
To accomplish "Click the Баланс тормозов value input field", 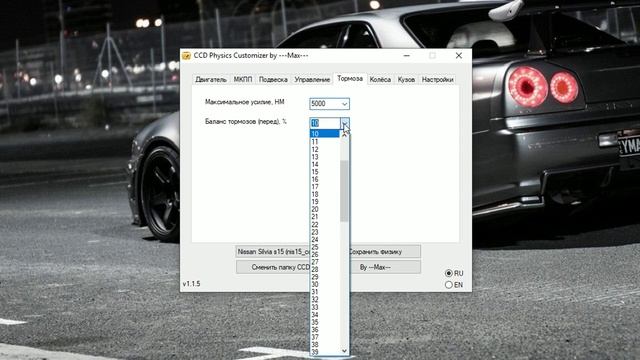I will coord(325,123).
